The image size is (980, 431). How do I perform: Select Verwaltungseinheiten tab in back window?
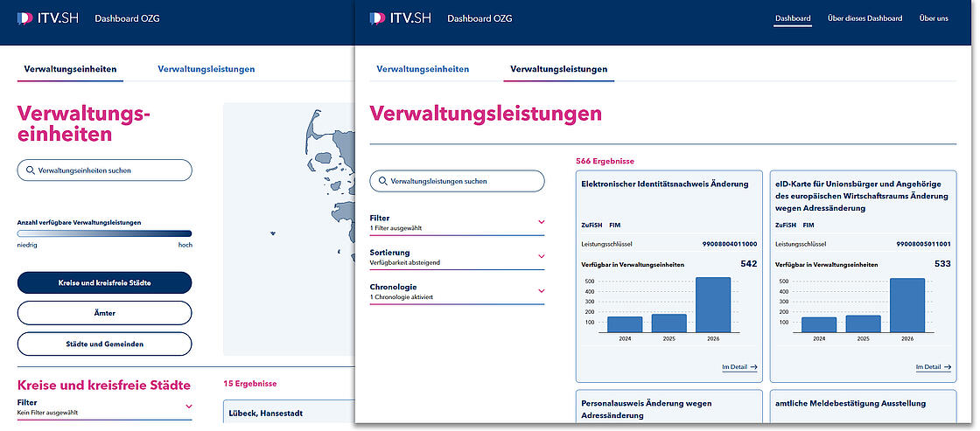[70, 69]
